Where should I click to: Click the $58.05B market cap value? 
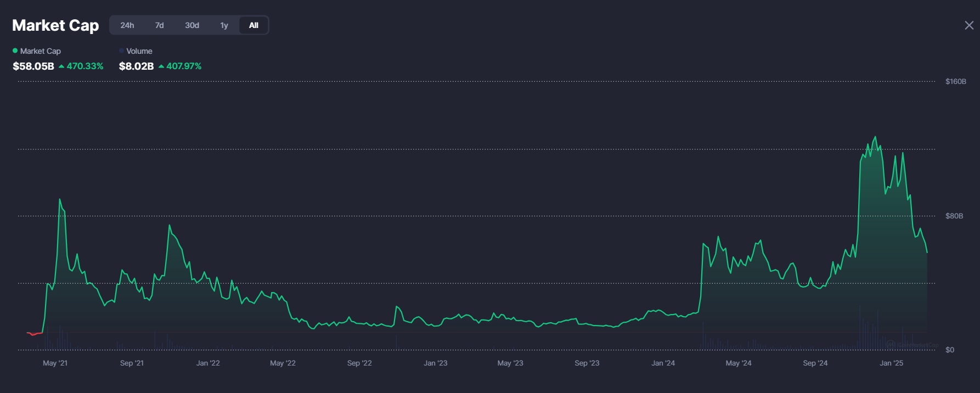pos(33,66)
